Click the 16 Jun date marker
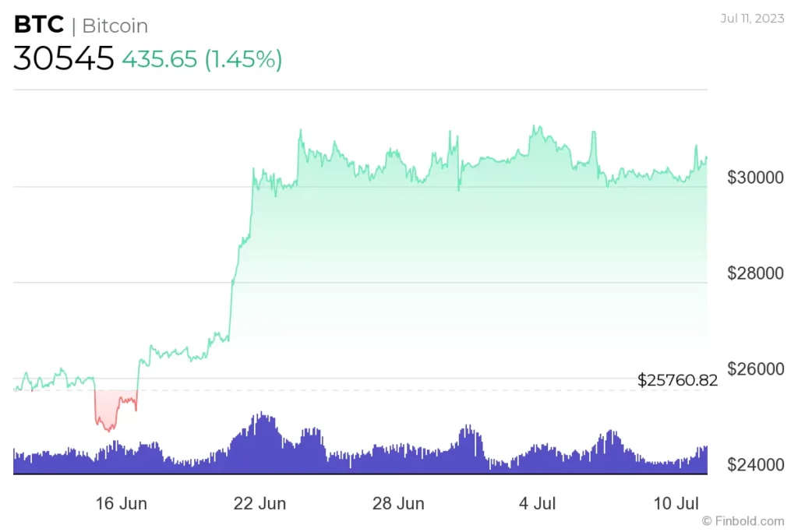 pos(121,503)
